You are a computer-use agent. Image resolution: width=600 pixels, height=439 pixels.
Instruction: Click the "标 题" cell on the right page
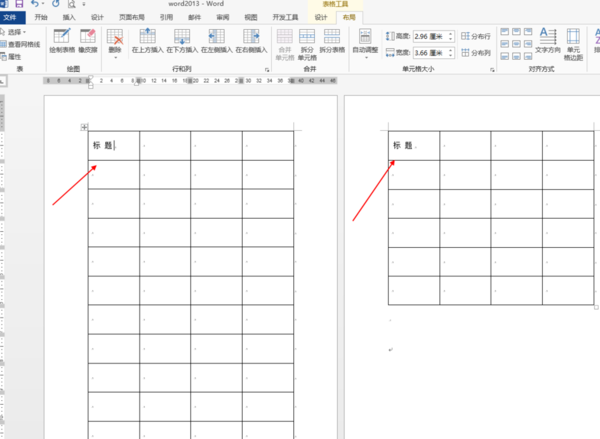(x=414, y=145)
